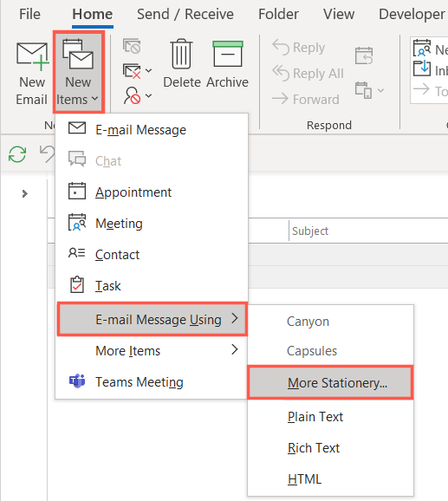Click the Junk block-sender icon

132,95
